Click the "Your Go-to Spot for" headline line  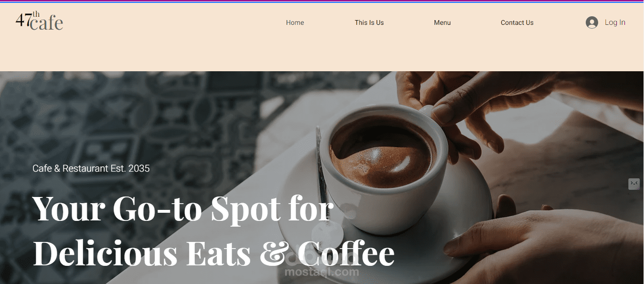(x=183, y=209)
